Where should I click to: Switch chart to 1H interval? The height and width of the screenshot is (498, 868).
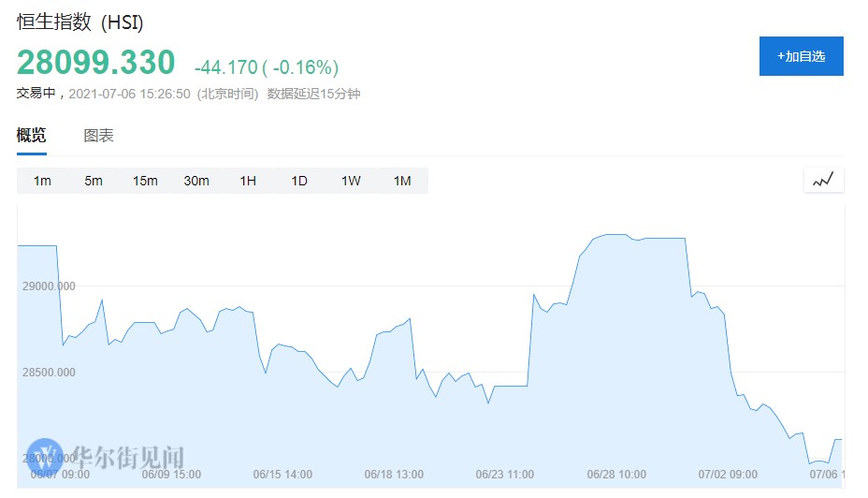pos(248,181)
